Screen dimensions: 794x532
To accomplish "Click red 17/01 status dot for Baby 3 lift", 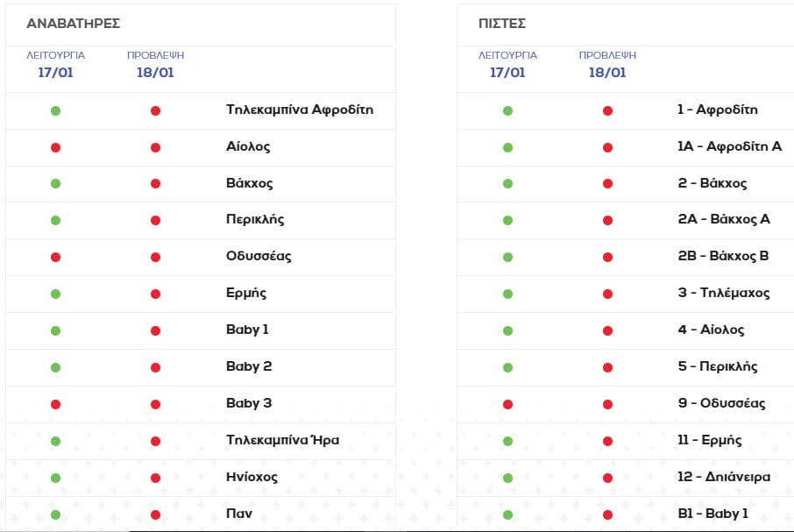I will point(55,404).
